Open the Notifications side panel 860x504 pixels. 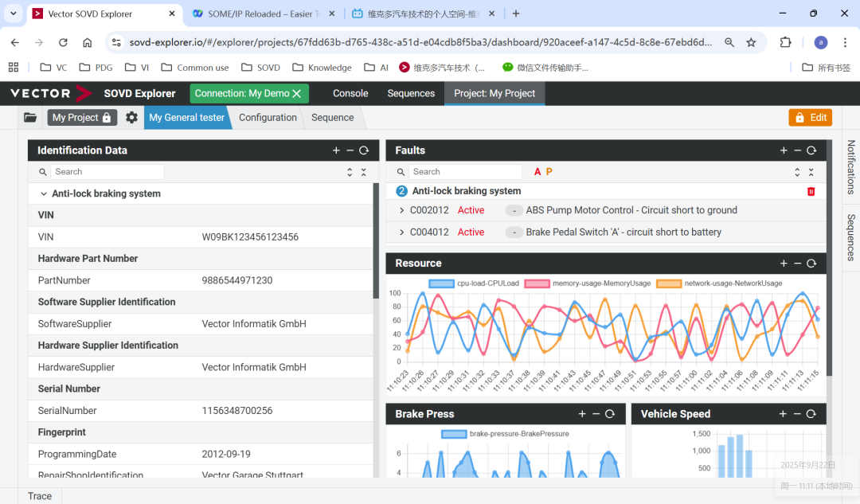[x=850, y=167]
